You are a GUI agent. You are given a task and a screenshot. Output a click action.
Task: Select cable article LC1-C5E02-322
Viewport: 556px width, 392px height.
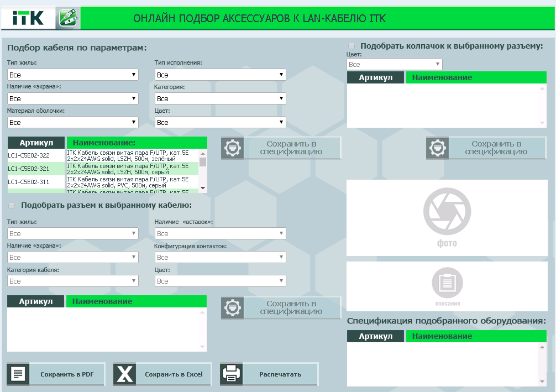point(29,155)
